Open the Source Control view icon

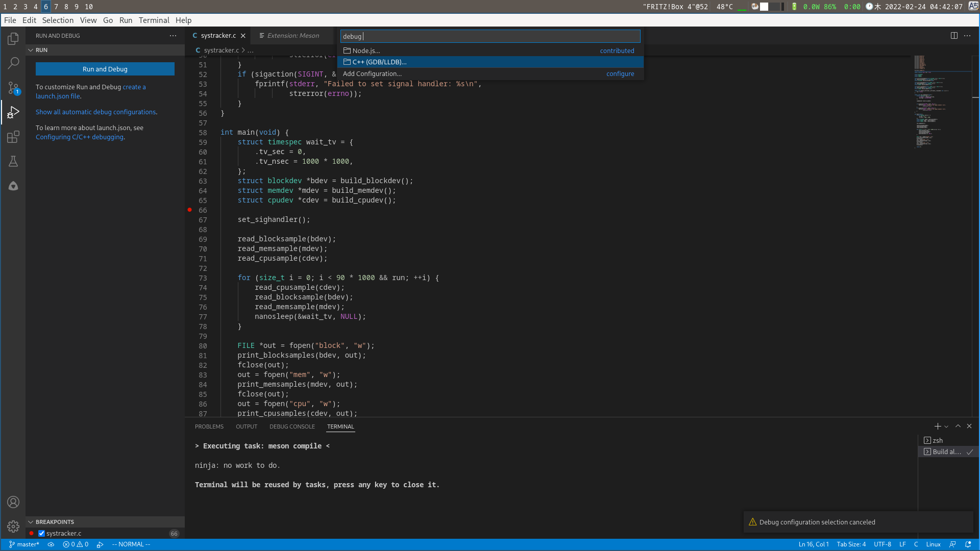(13, 88)
